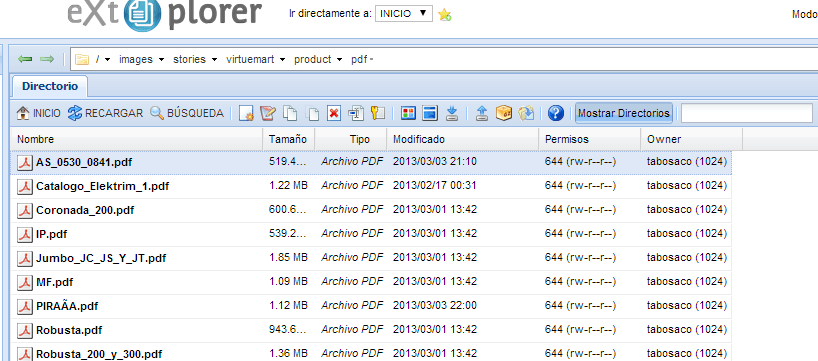Click the rename file icon
The height and width of the screenshot is (361, 818).
tap(356, 113)
